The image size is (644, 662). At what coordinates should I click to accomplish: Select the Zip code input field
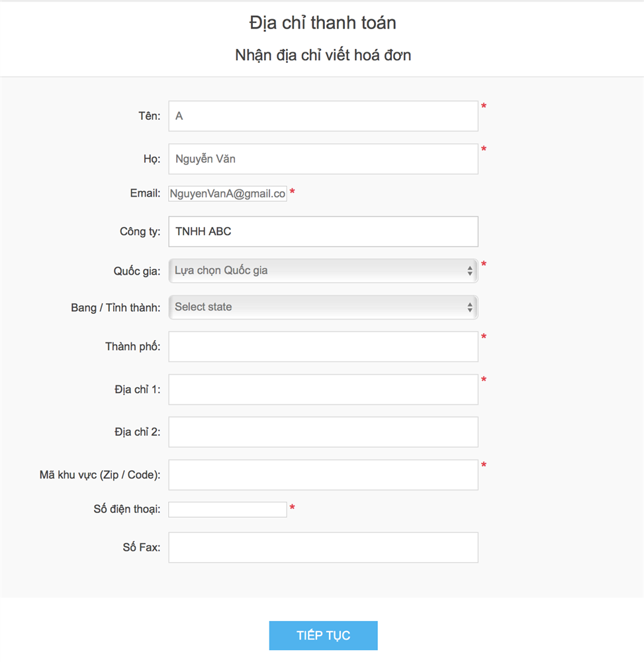tap(323, 475)
